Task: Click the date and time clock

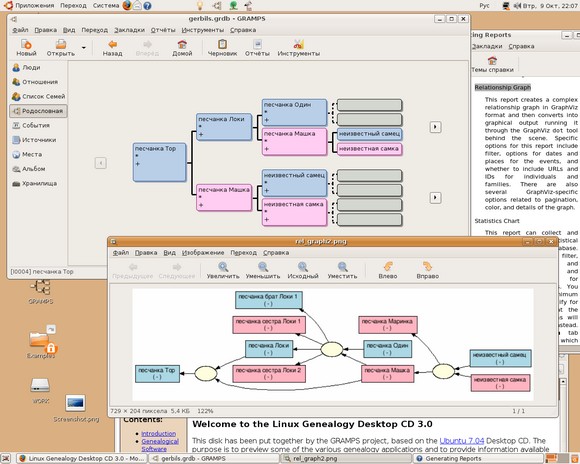Action: 550,6
